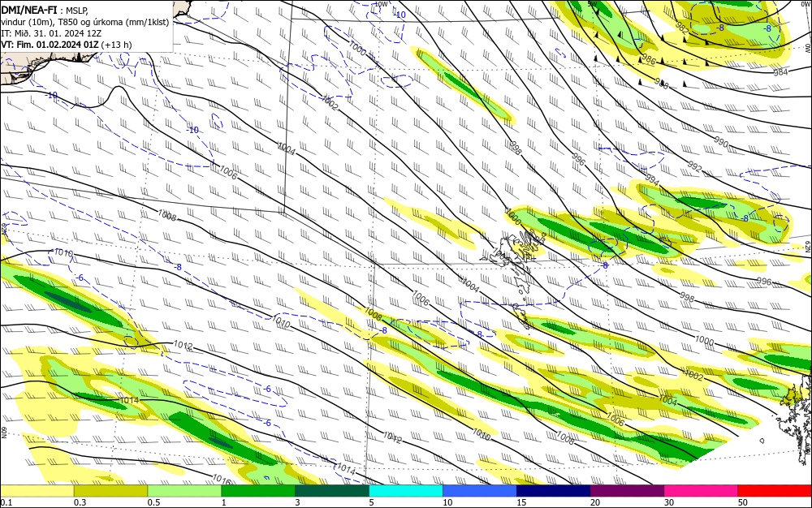Click the pink 30–50 legend swatch
Viewport: 812px width, 508px height.
pyautogui.click(x=702, y=491)
